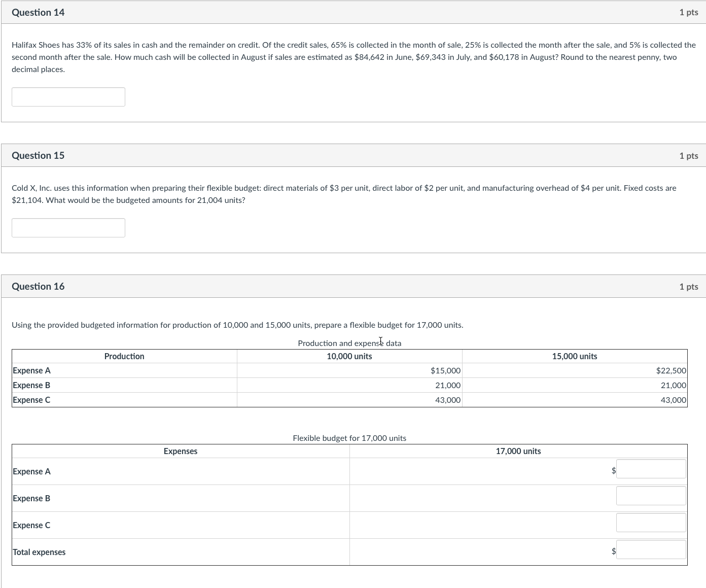Image resolution: width=706 pixels, height=588 pixels.
Task: Select the $22,500 Expense A cell
Action: (x=670, y=371)
